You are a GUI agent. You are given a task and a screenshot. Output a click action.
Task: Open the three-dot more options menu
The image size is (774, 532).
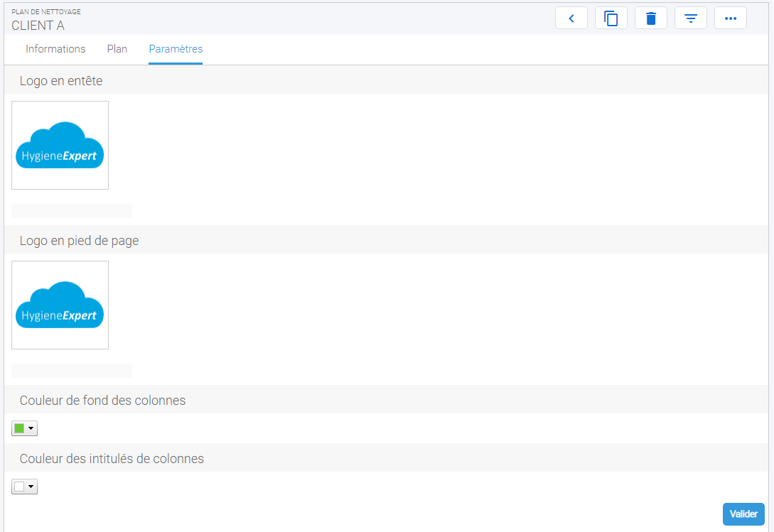730,18
